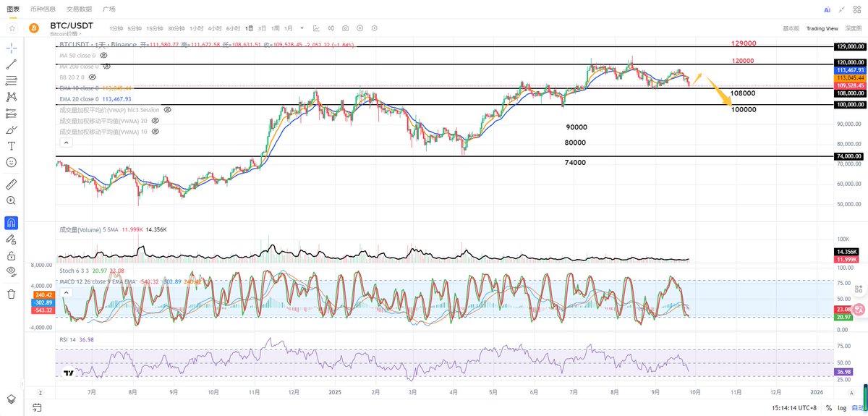Toggle log scale at bottom right
The width and height of the screenshot is (868, 416).
[841, 408]
